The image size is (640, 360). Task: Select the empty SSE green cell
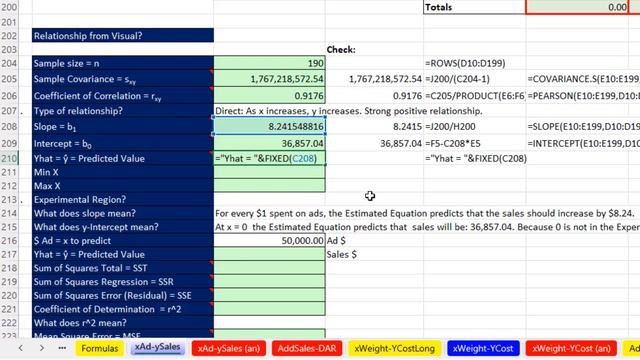coord(269,295)
